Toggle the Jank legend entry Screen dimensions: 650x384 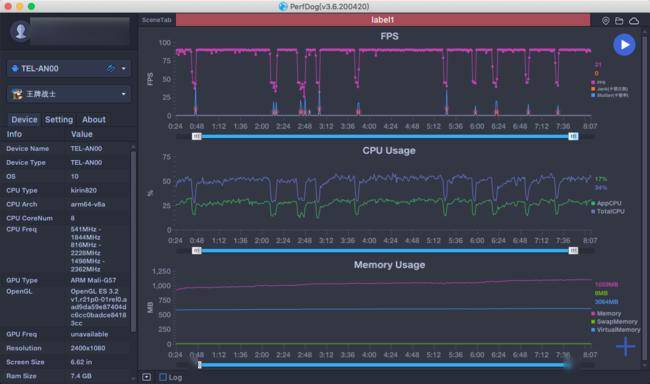pyautogui.click(x=609, y=89)
